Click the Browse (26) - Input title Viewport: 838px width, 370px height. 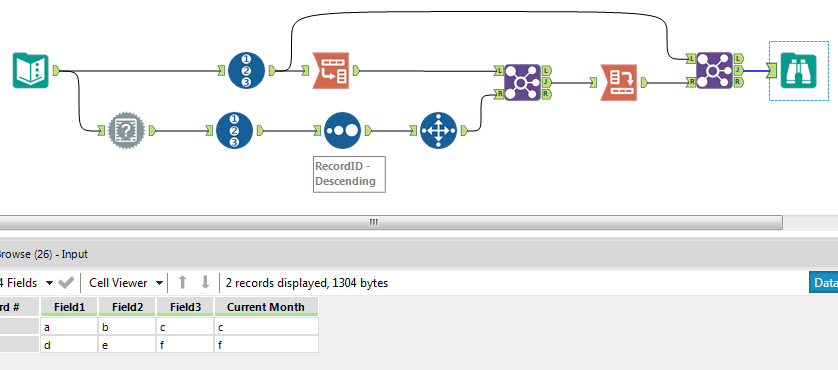coord(44,254)
